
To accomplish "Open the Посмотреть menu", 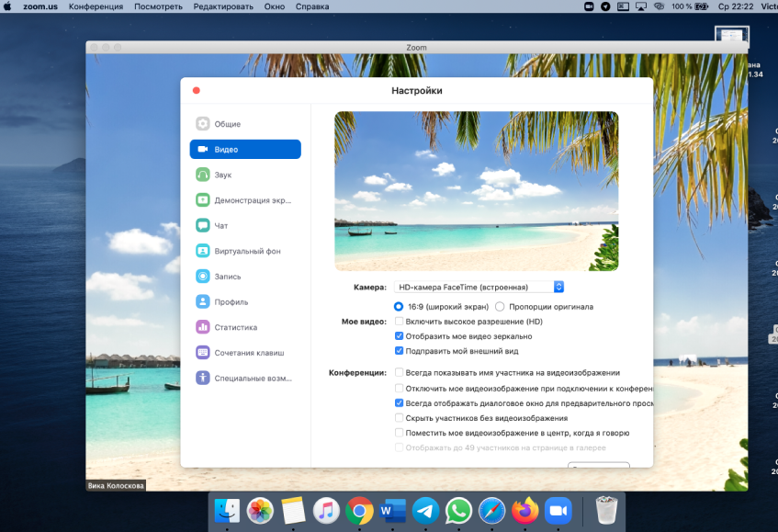I will [x=158, y=6].
